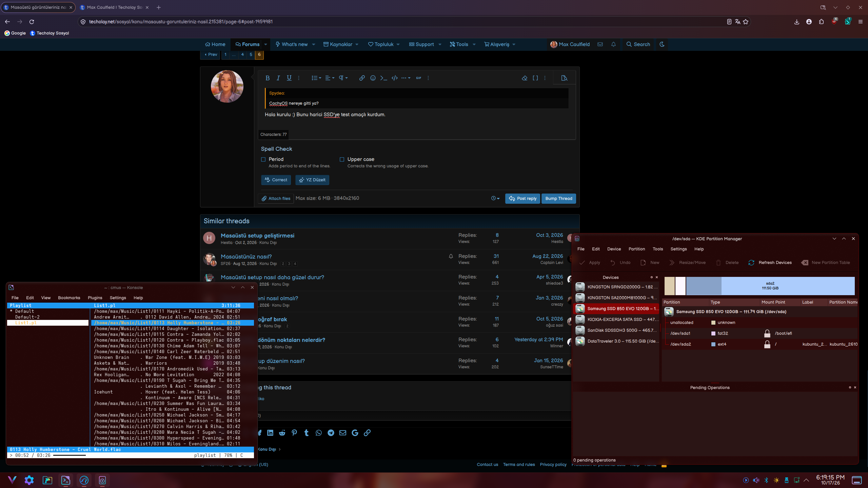
Task: Open the schedule post clock dropdown
Action: (495, 199)
